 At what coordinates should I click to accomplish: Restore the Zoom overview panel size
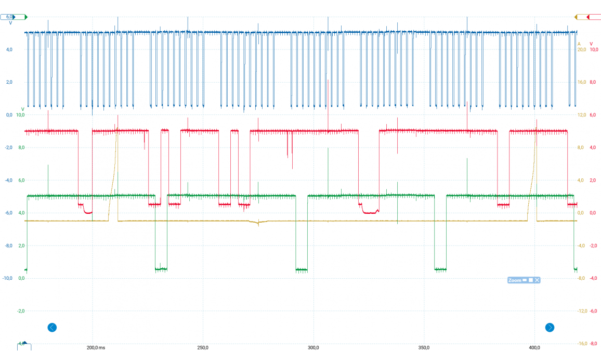[531, 280]
